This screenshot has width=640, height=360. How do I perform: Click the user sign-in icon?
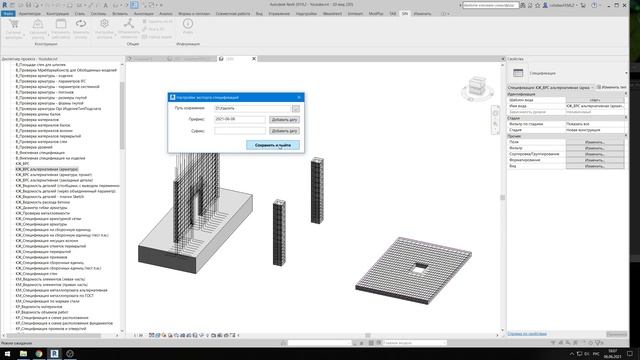click(x=545, y=5)
